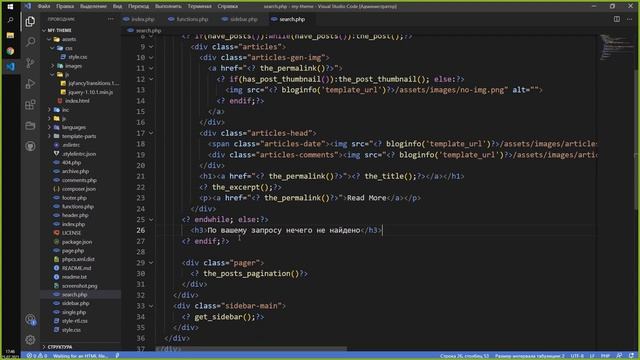
Task: Click the PHP language mode status item
Action: coord(605,356)
